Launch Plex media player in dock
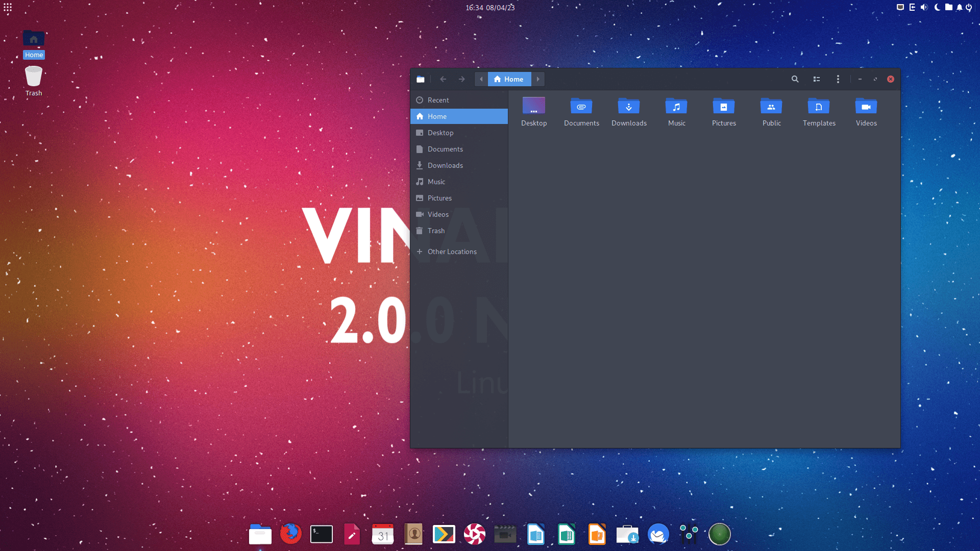The width and height of the screenshot is (980, 551). point(444,534)
